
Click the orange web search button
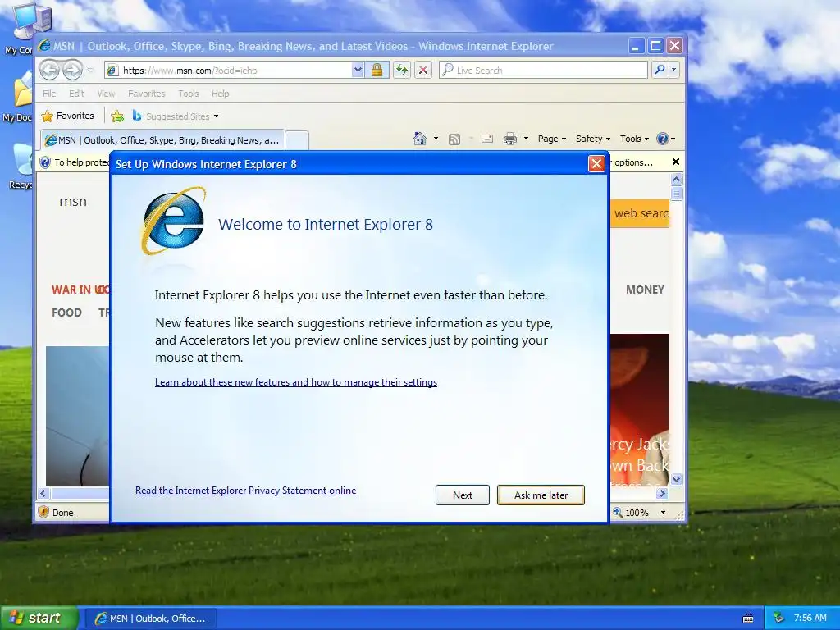640,213
